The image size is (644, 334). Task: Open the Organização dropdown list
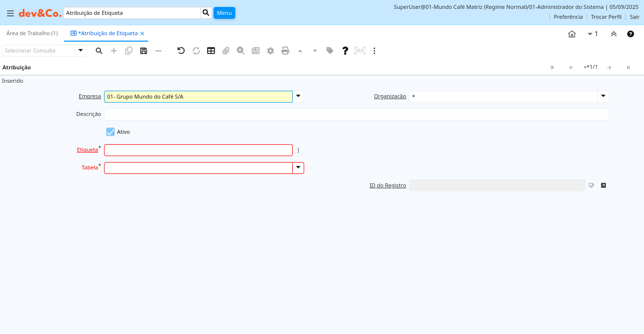(x=603, y=97)
